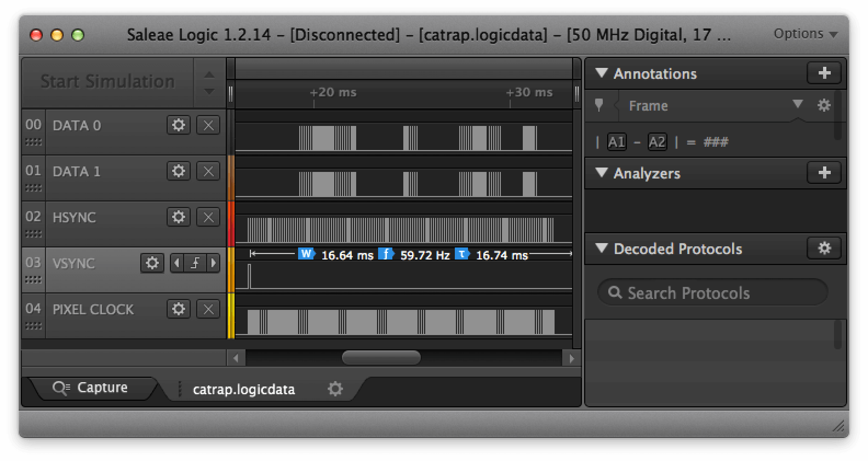Open catrap.logicdata tab gear settings

pos(335,389)
